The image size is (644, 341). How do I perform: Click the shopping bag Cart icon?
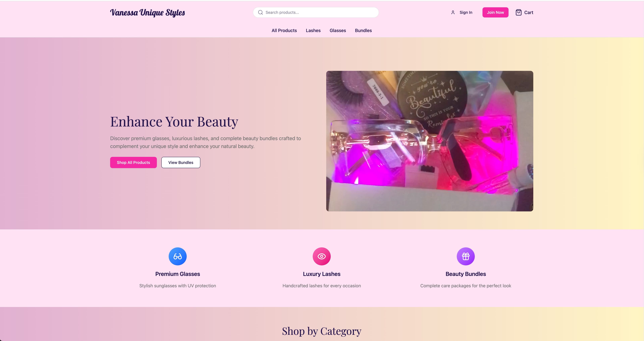pyautogui.click(x=518, y=13)
